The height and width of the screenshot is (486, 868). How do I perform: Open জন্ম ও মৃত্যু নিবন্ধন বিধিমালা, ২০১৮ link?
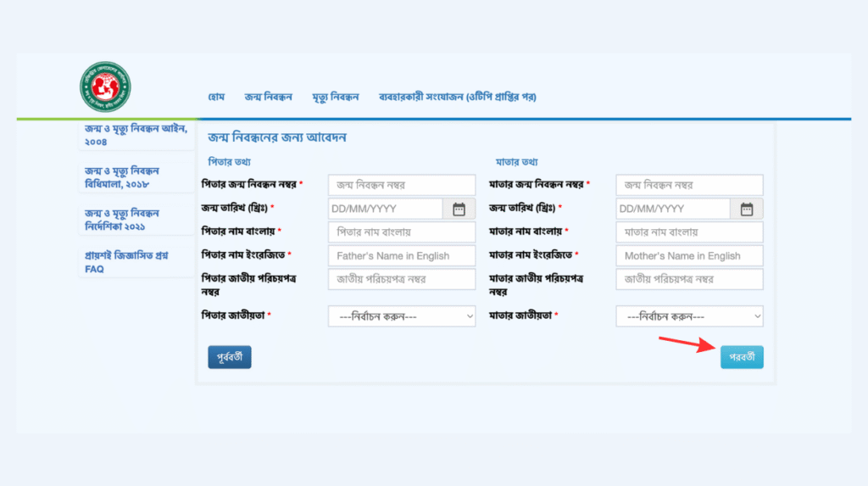(122, 177)
